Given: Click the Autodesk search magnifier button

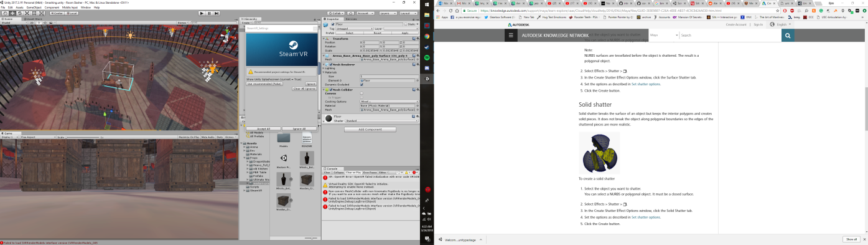Looking at the screenshot, I should click(x=788, y=36).
